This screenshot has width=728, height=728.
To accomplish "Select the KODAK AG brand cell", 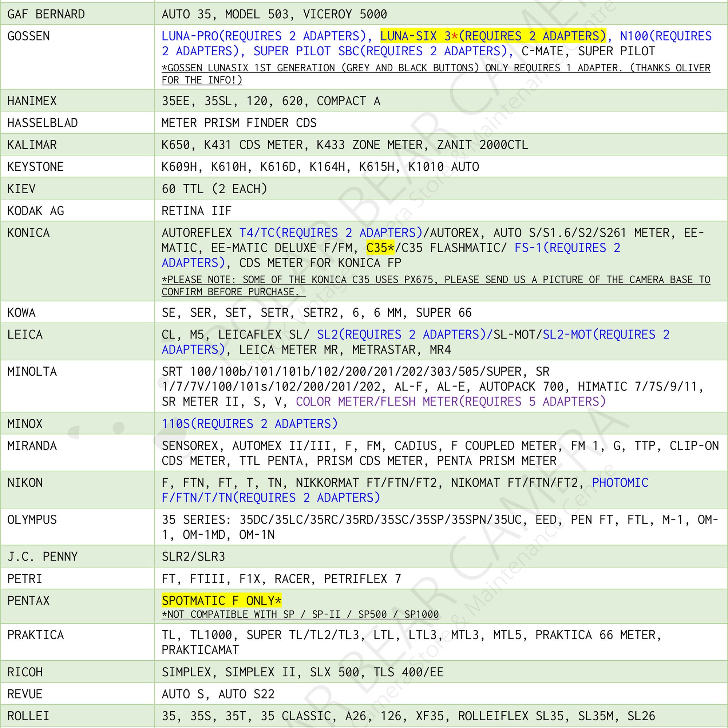I will click(77, 210).
